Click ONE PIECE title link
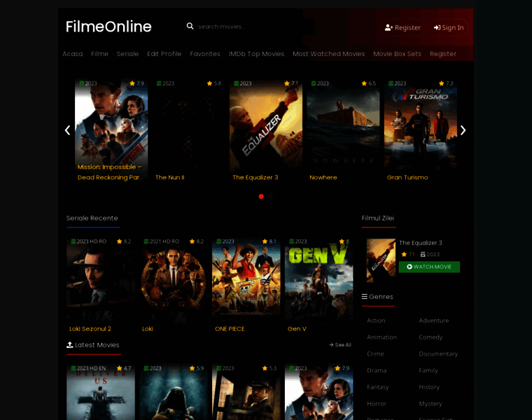The width and height of the screenshot is (532, 420). [230, 329]
